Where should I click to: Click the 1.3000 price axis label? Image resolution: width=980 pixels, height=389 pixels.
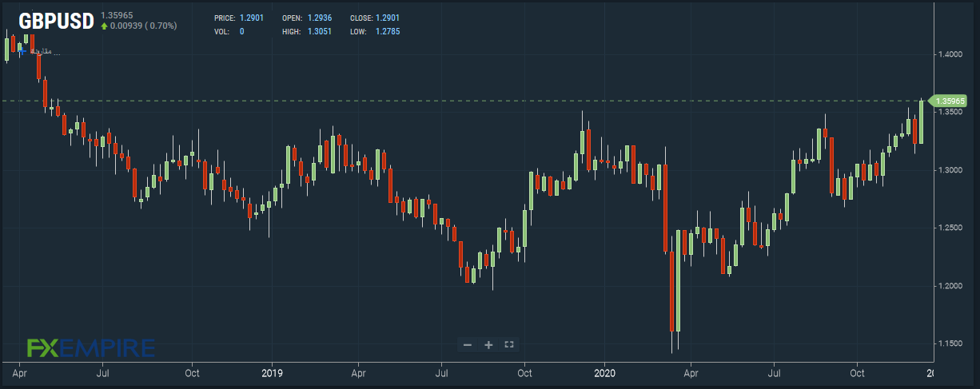tap(951, 170)
